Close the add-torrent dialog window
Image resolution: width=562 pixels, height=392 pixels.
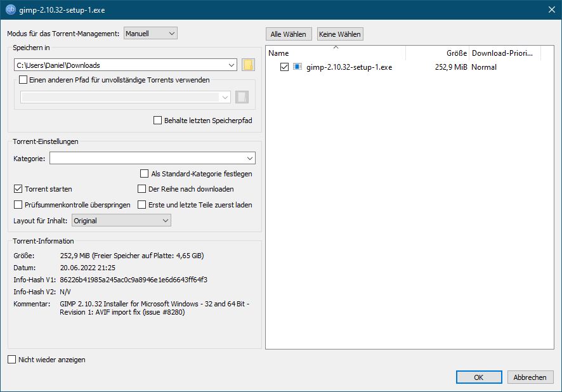[552, 10]
